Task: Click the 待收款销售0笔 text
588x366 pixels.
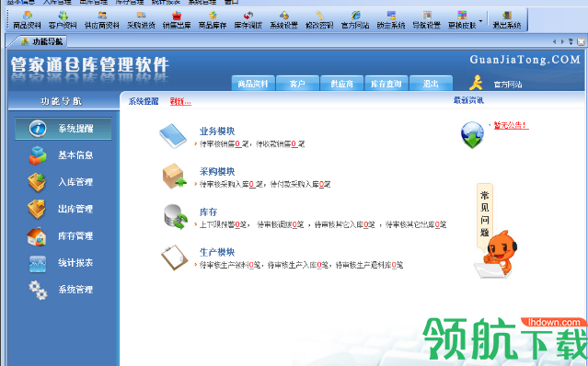Action: point(280,143)
